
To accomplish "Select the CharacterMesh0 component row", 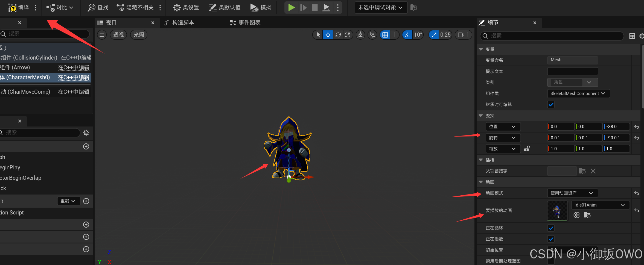I will tap(45, 77).
